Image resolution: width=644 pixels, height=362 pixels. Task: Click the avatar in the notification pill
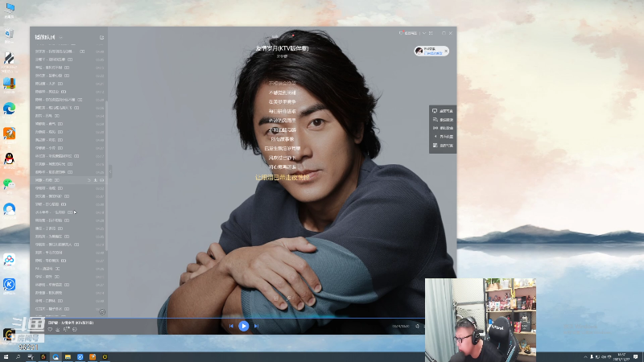pos(419,51)
